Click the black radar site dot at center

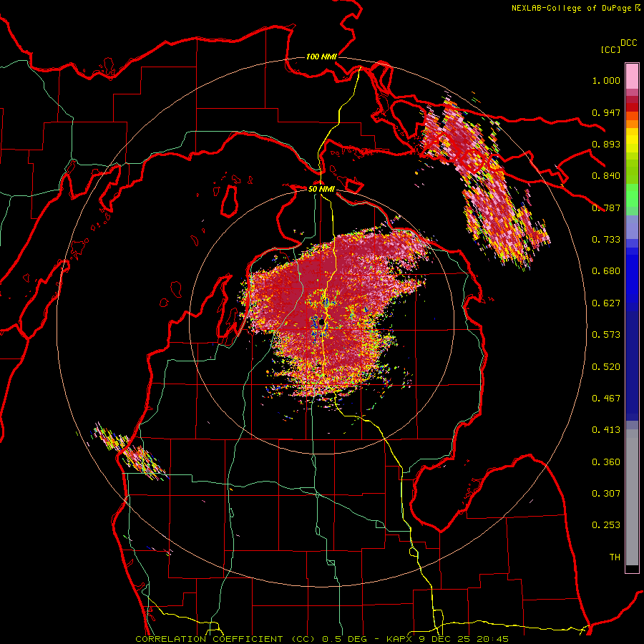pos(321,323)
